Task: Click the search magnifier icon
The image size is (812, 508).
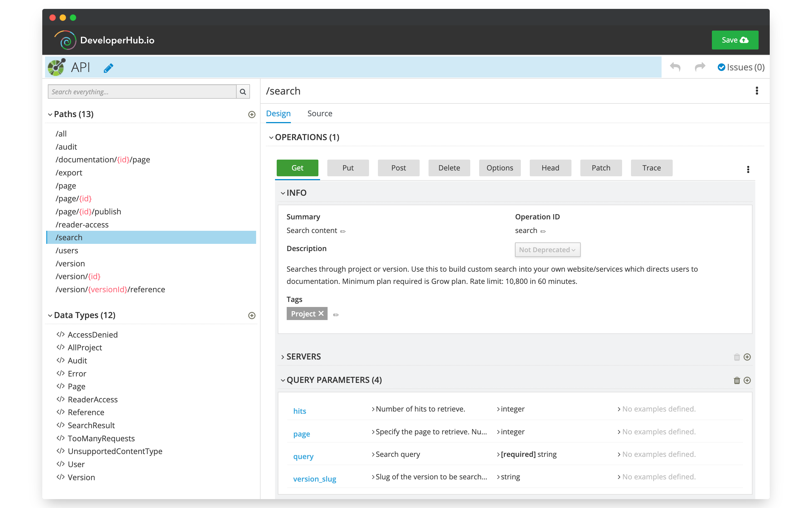Action: (x=242, y=92)
